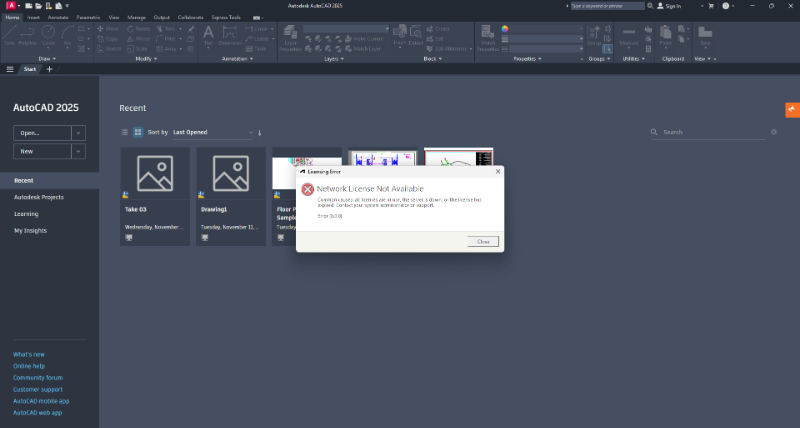Toggle sort direction arrow
800x428 pixels.
coord(260,133)
